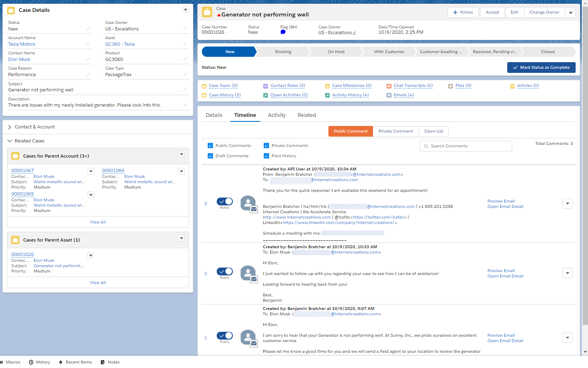588x368 pixels.
Task: Click the edit pencil for Case Reason
Action: [88, 75]
